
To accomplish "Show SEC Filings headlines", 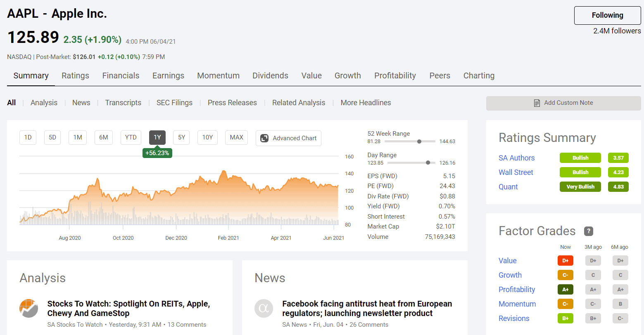I will (174, 103).
